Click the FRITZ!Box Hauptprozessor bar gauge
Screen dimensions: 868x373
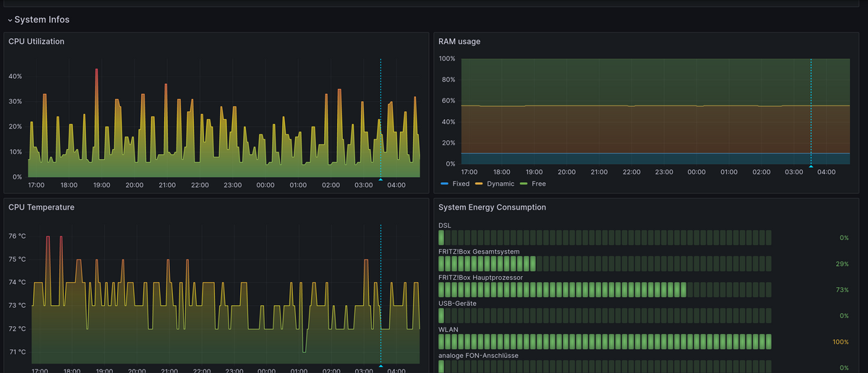pyautogui.click(x=605, y=289)
